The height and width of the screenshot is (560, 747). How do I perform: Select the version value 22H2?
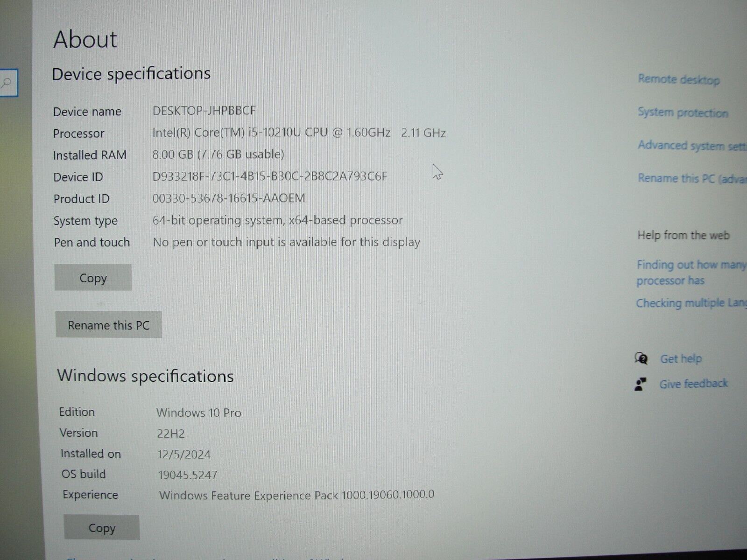[x=171, y=434]
